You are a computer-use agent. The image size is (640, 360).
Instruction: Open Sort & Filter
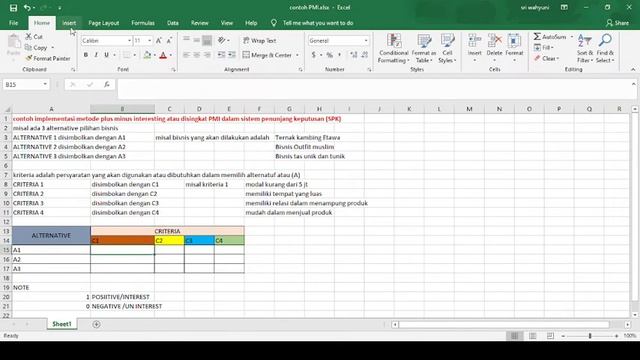click(x=584, y=48)
